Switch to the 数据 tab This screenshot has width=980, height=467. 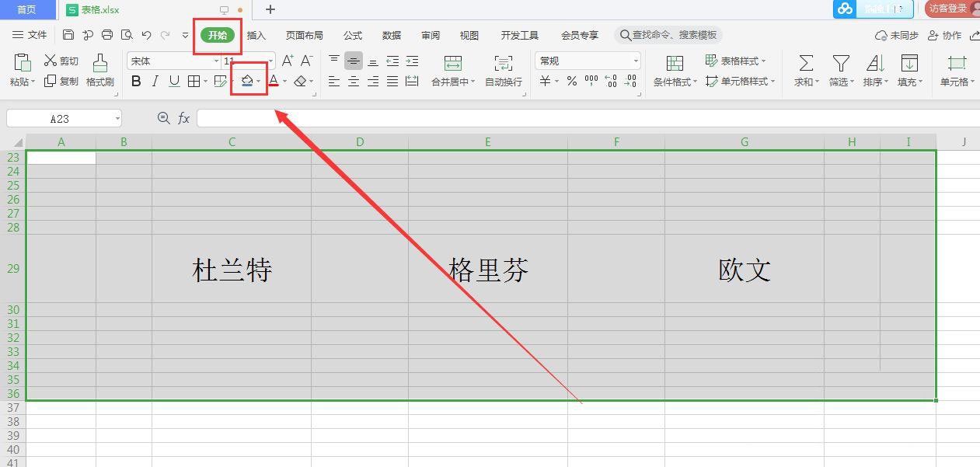(x=392, y=35)
